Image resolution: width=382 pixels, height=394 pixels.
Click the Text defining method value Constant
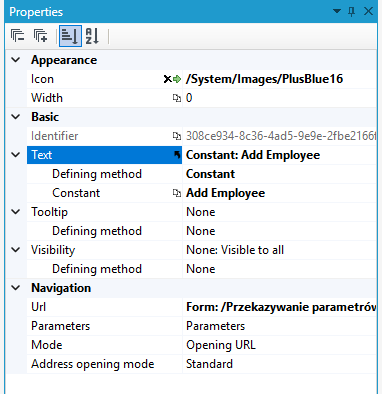(210, 174)
